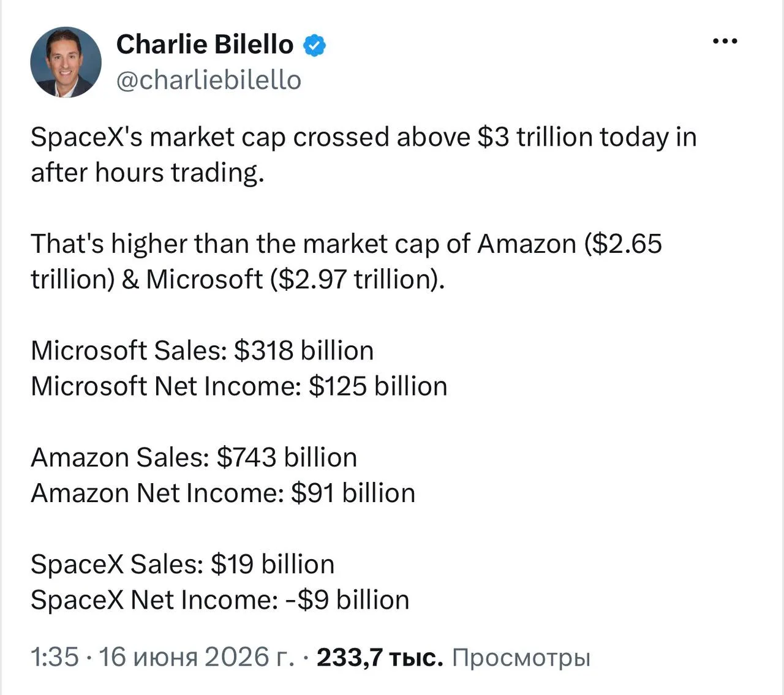This screenshot has height=695, width=784.
Task: Click the "trillion) & Microsoft ($2.97 trillion)." line
Action: pos(238,279)
